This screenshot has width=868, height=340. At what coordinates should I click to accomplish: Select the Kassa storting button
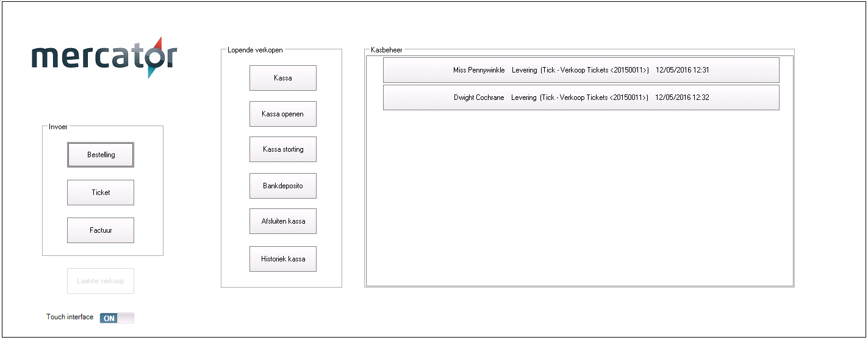(283, 149)
